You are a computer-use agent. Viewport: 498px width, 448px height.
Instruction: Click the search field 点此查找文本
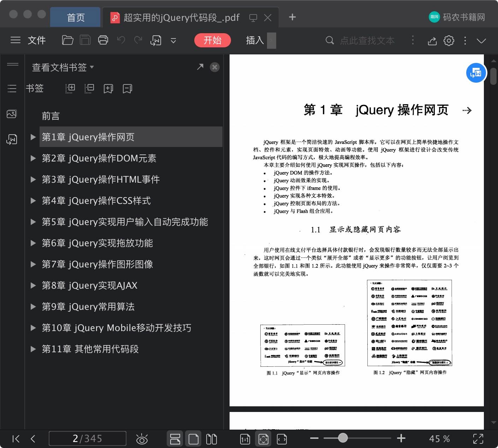click(x=367, y=41)
